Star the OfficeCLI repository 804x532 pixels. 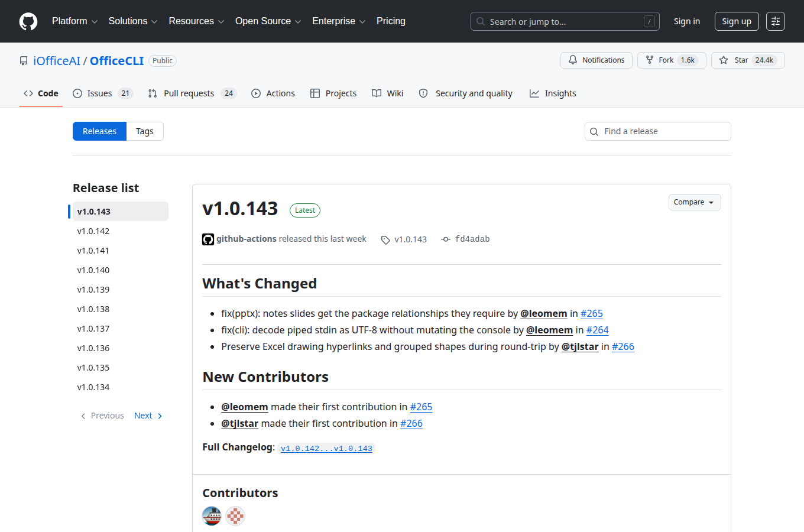point(748,60)
